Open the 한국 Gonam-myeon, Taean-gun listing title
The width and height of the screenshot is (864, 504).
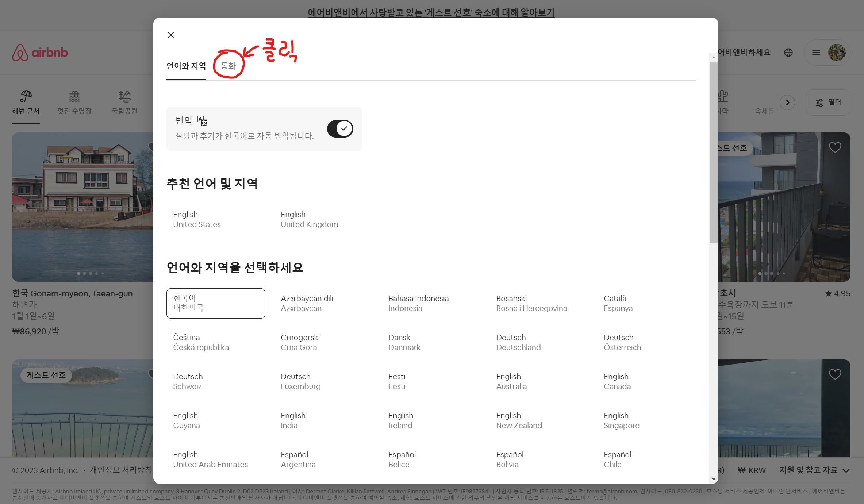tap(72, 293)
